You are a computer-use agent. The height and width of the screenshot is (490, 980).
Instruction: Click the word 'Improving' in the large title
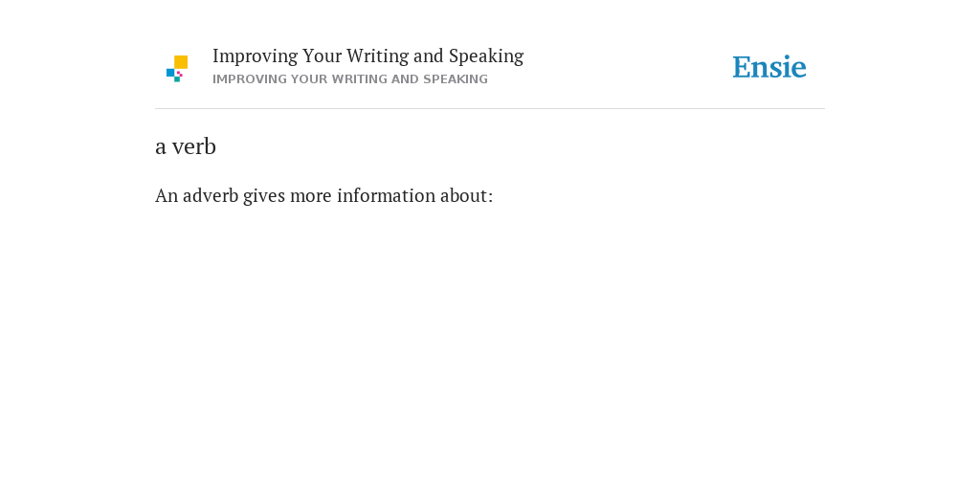(x=256, y=56)
